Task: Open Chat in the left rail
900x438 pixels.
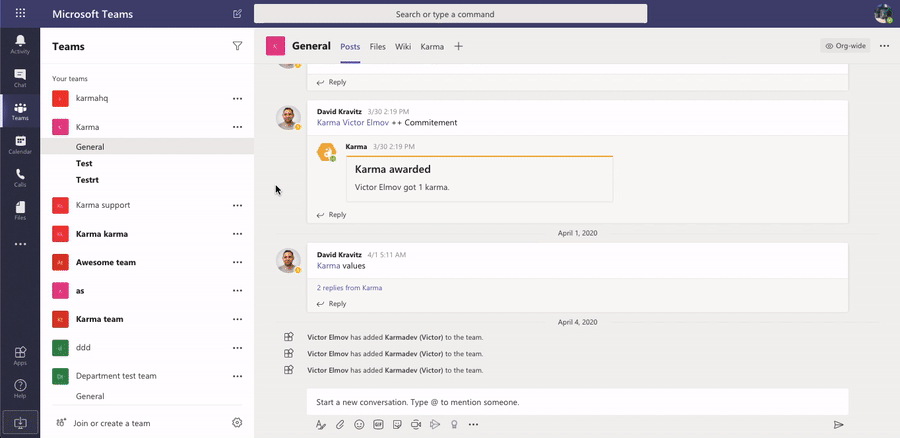Action: tap(20, 77)
